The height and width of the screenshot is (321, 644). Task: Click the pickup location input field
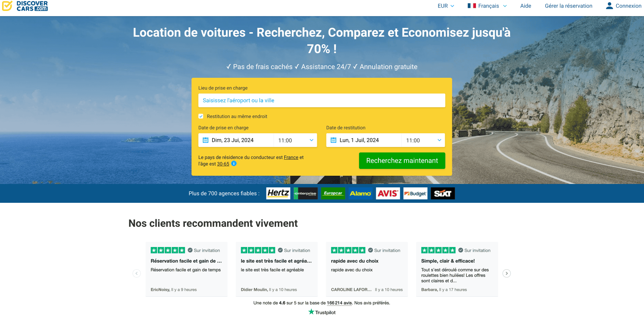(x=321, y=100)
